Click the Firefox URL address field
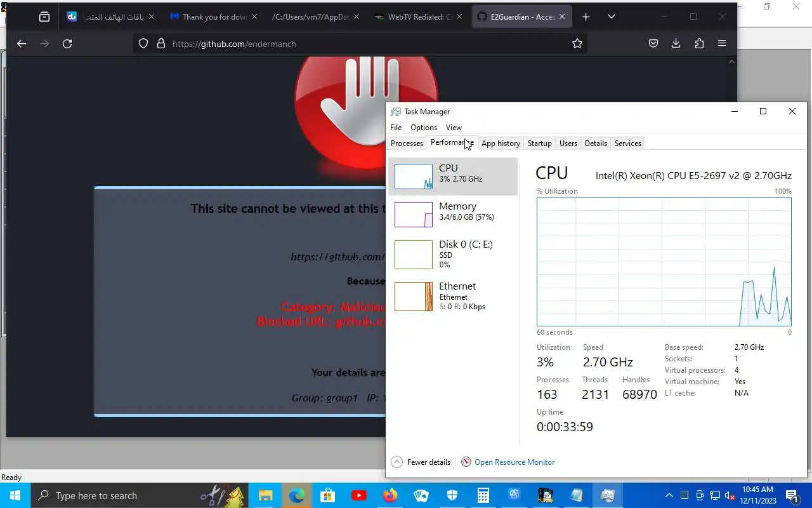 tap(362, 44)
